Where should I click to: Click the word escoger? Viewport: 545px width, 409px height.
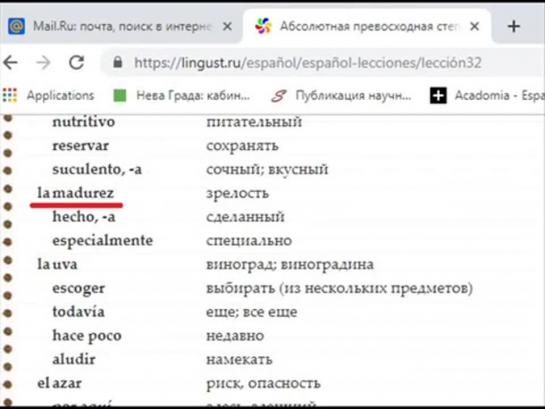click(x=79, y=288)
